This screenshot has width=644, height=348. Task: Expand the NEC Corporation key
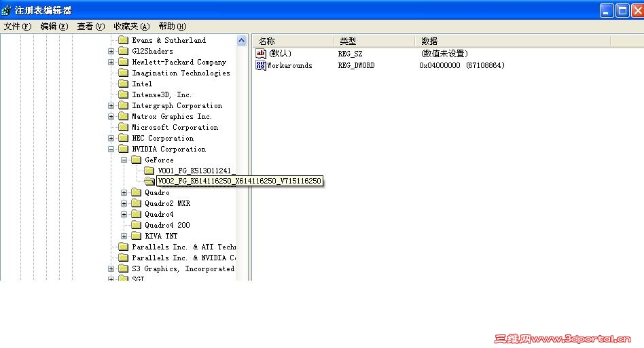coord(111,139)
